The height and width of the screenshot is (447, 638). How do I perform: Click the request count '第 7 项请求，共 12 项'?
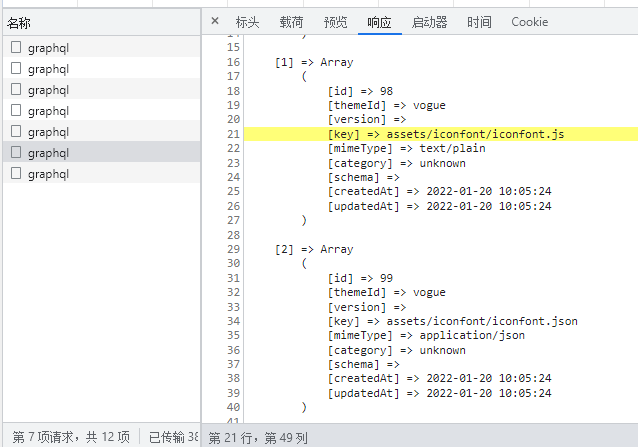coord(71,437)
